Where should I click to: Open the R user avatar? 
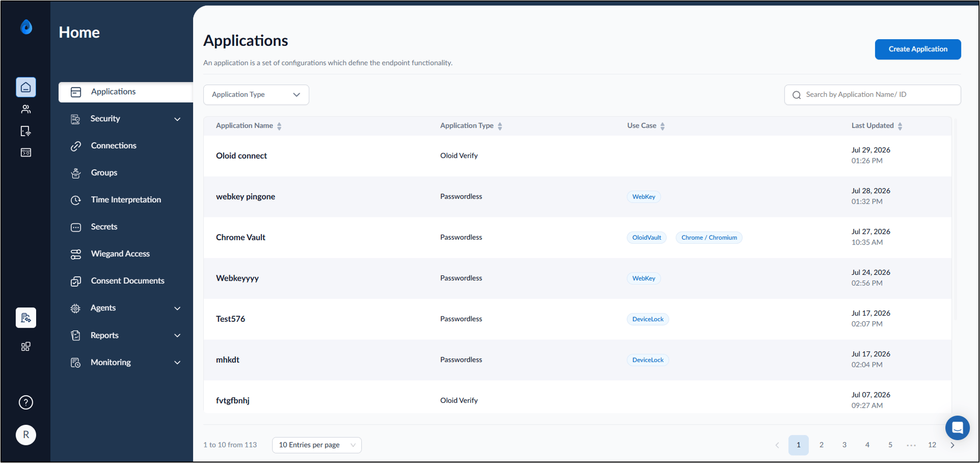point(26,435)
